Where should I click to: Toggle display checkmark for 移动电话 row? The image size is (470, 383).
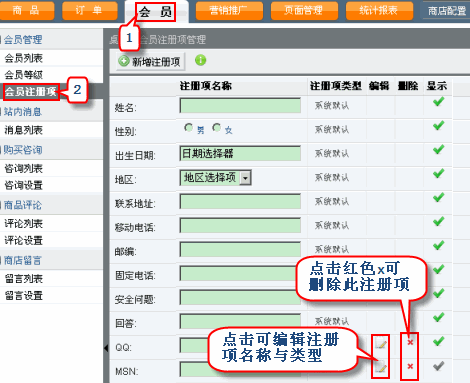(439, 221)
